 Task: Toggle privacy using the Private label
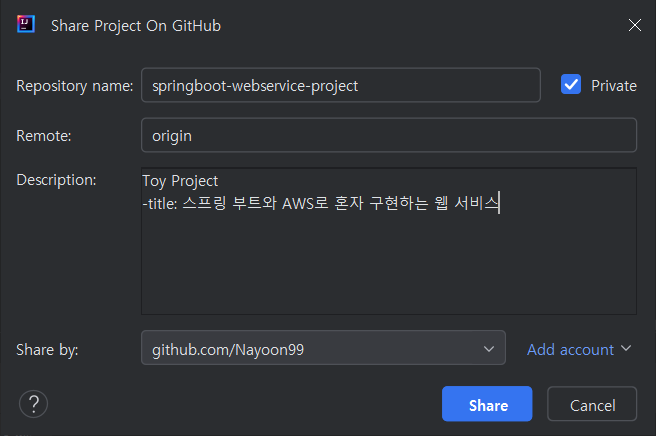[614, 86]
